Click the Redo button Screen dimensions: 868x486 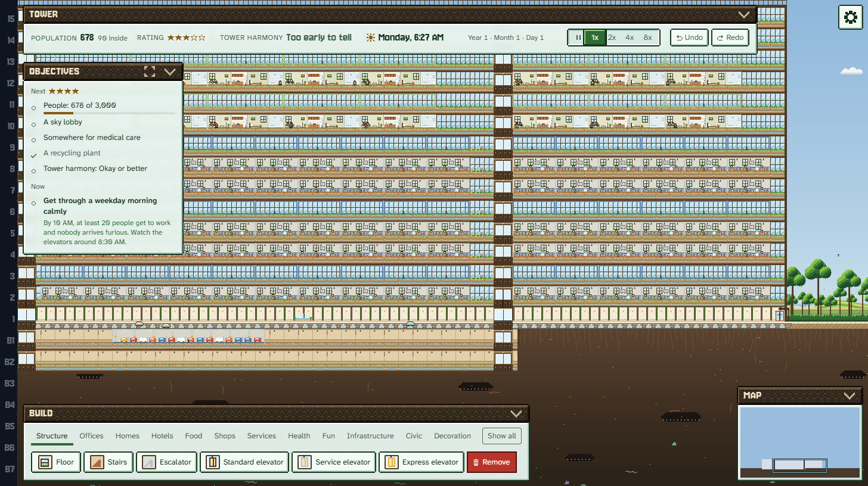(730, 38)
